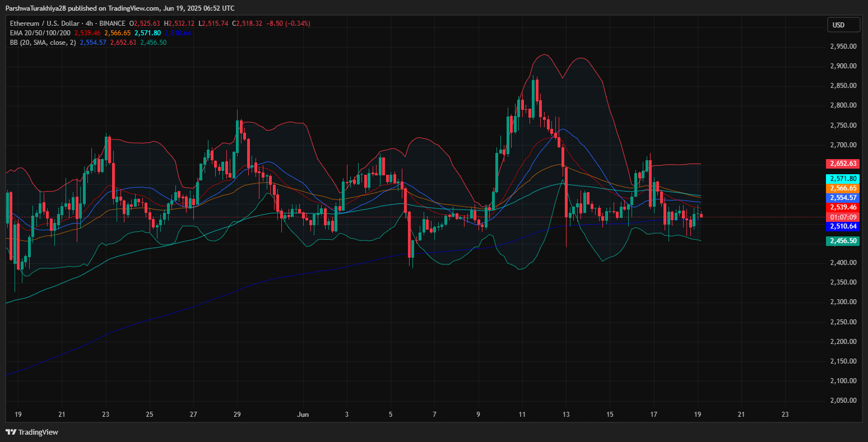Click the cyan 2,571.80 price axis label
The height and width of the screenshot is (442, 868).
(842, 179)
